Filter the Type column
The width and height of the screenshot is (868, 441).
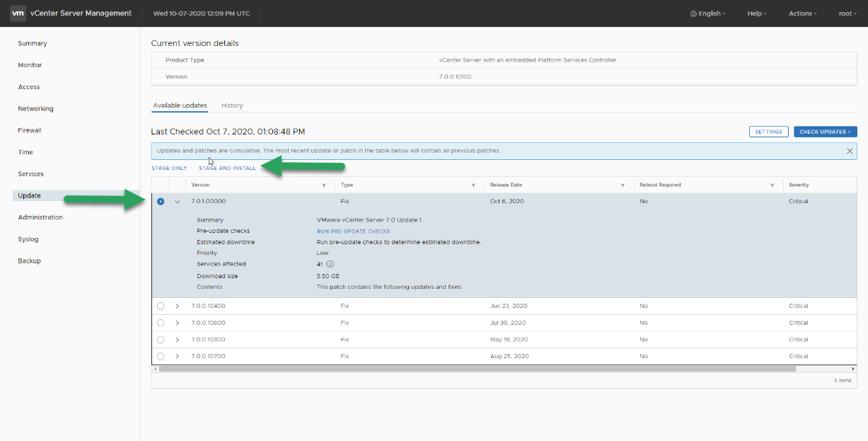(x=473, y=185)
